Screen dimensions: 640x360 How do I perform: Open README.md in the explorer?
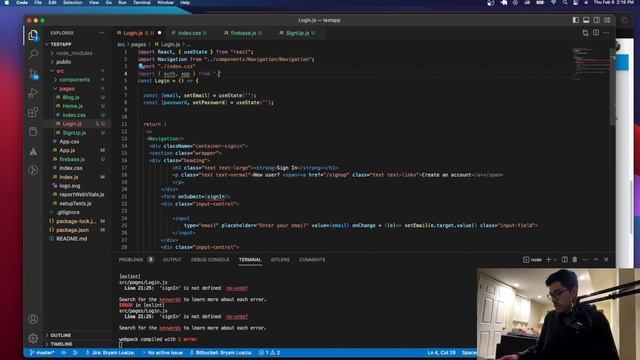pyautogui.click(x=71, y=239)
